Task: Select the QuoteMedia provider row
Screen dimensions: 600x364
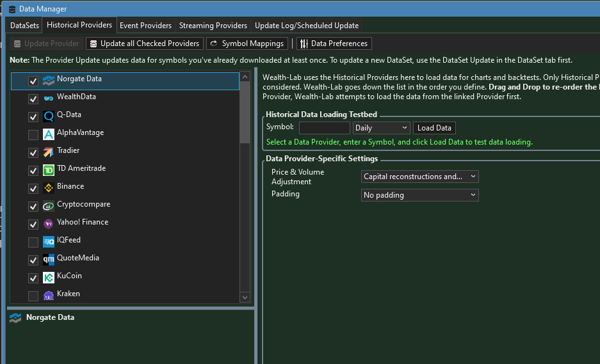Action: click(125, 260)
